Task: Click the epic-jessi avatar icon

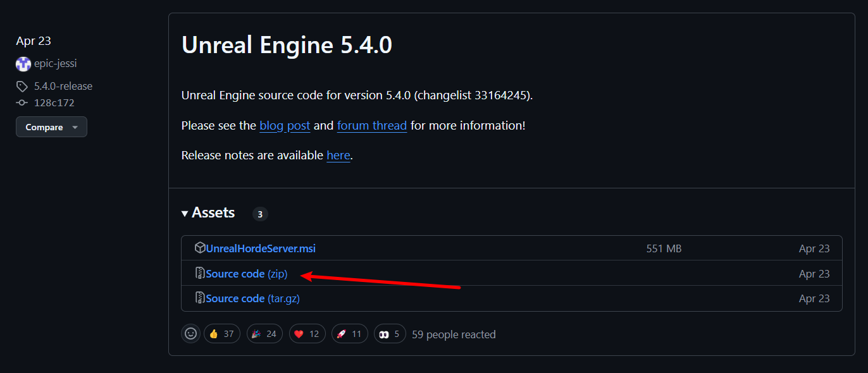Action: point(23,64)
